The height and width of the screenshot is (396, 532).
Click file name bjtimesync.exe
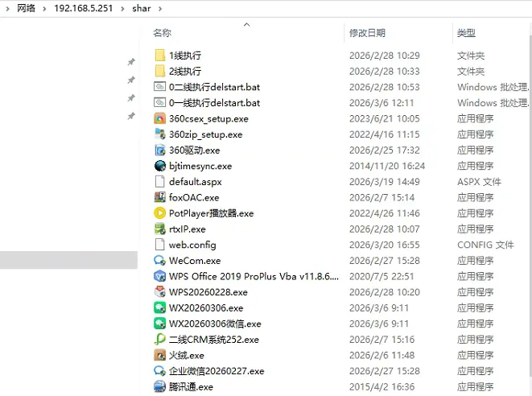click(x=200, y=166)
